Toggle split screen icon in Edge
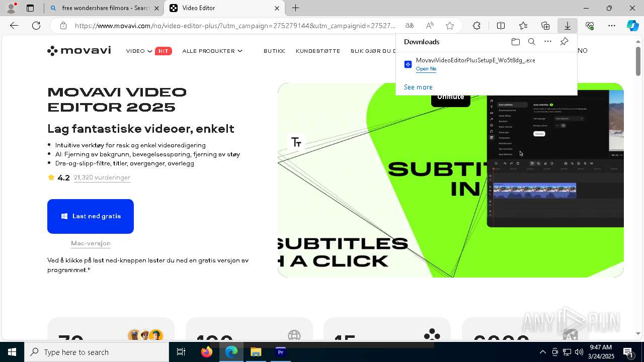644x362 pixels. pyautogui.click(x=501, y=26)
